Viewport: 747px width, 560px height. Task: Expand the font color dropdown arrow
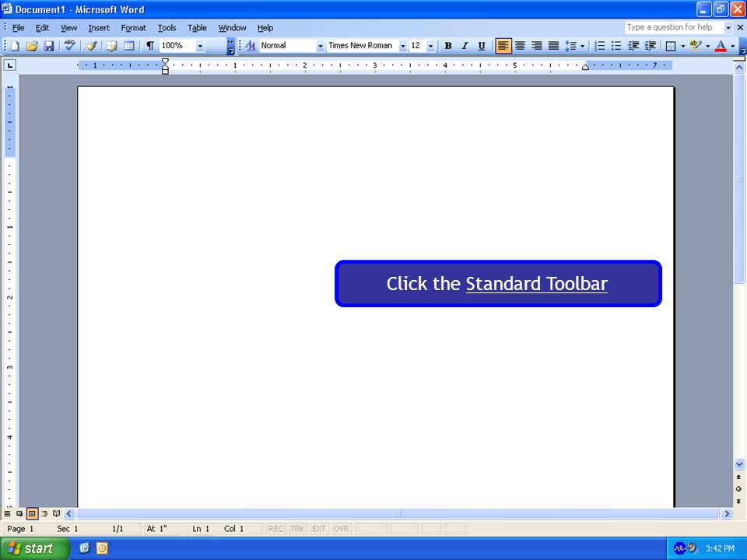click(733, 46)
